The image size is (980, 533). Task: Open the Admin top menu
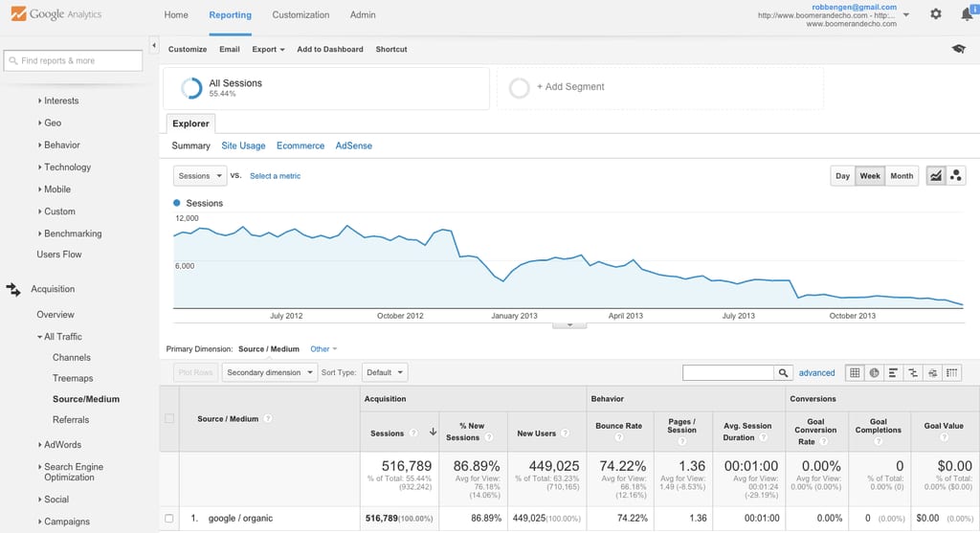pos(363,15)
